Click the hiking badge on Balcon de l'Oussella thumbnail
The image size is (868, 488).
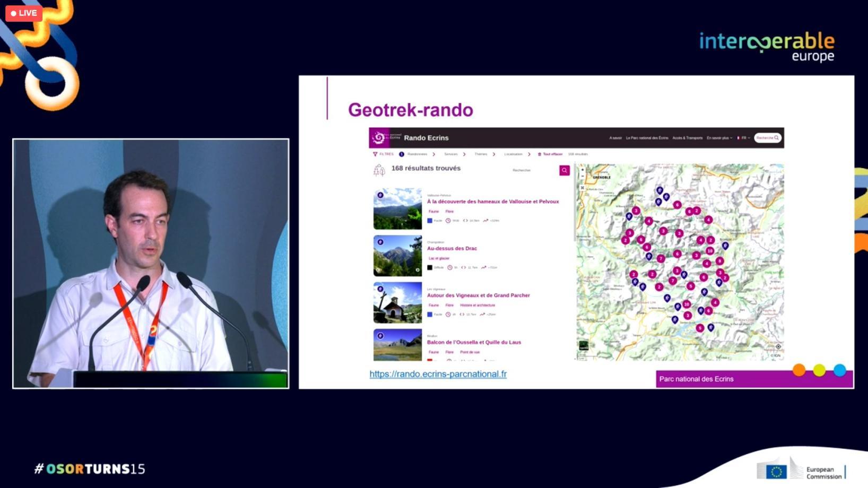(380, 336)
